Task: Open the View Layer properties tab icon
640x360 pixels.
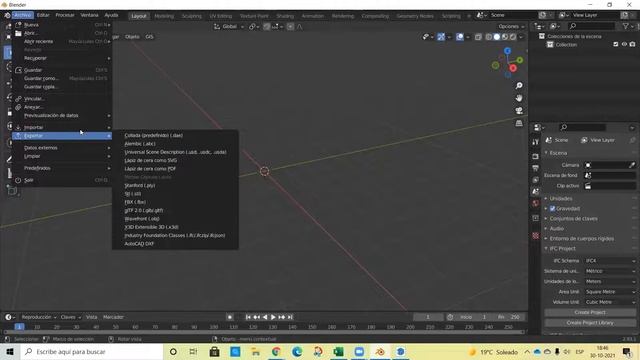Action: coord(536,180)
